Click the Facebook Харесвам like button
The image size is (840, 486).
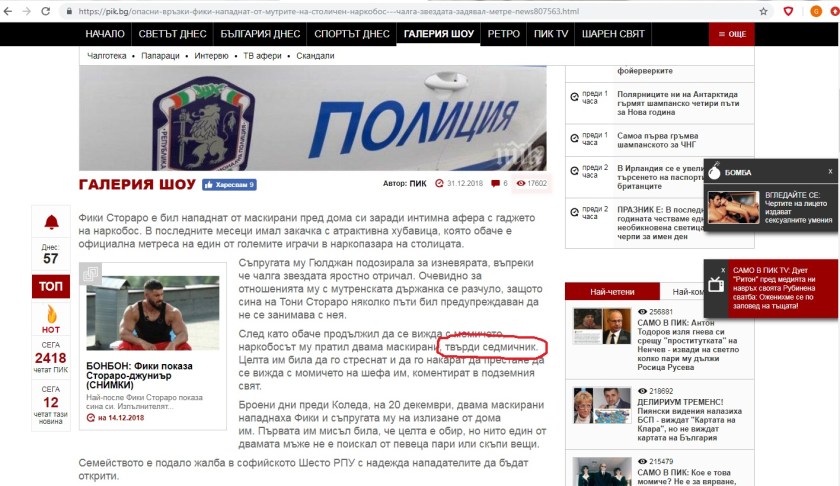click(229, 185)
